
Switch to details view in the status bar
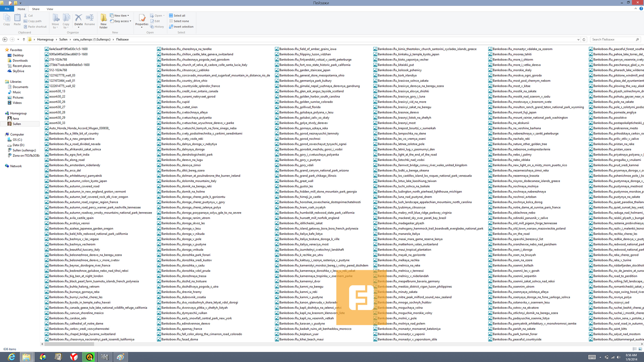click(x=635, y=349)
